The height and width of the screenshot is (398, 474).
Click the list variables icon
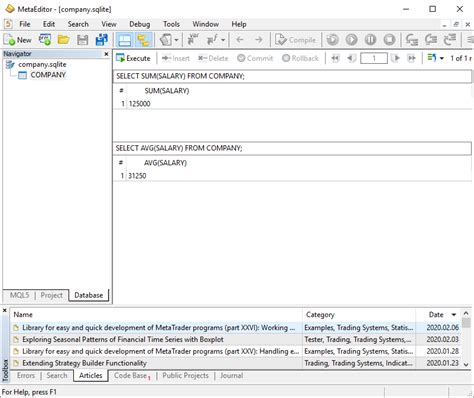click(x=193, y=40)
